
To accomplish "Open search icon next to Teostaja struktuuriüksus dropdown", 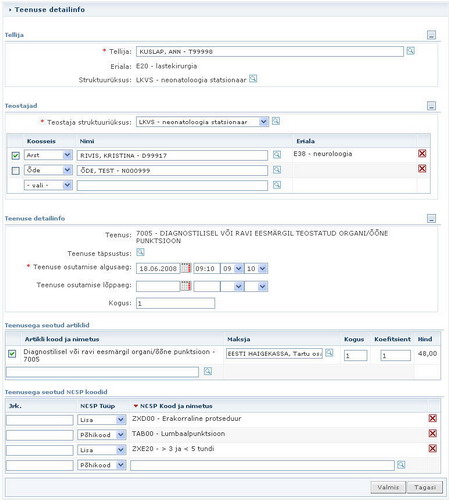I will 275,121.
